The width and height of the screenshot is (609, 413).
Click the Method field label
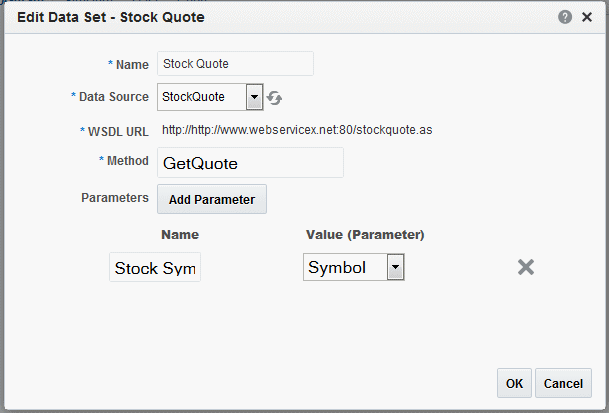(127, 160)
